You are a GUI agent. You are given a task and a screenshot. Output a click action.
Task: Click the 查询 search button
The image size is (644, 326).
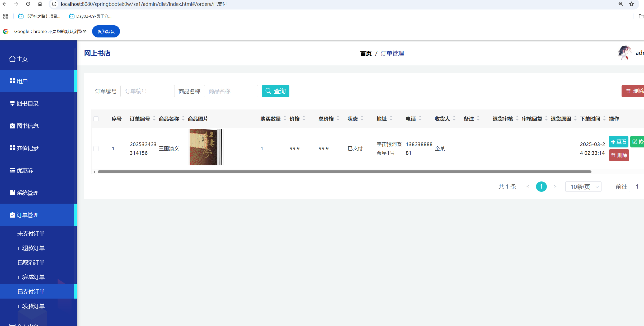(x=275, y=91)
